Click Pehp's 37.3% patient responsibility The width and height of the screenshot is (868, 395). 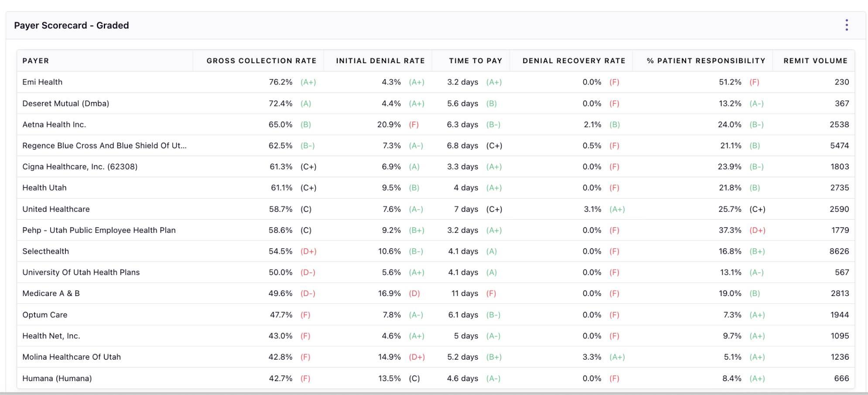coord(730,230)
